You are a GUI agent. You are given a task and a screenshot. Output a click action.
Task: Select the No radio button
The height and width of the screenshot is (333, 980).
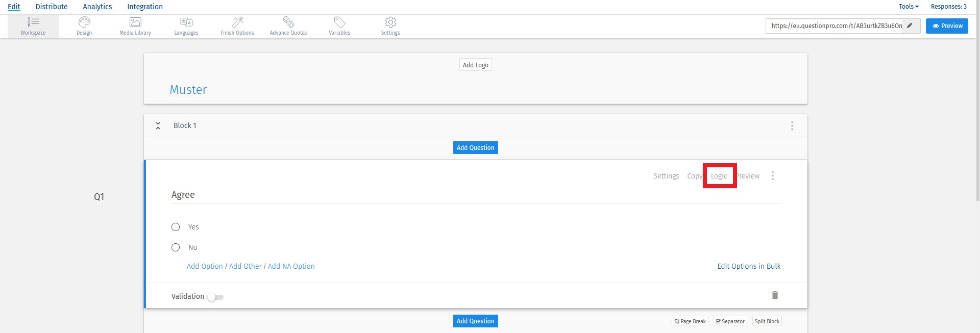click(x=176, y=247)
